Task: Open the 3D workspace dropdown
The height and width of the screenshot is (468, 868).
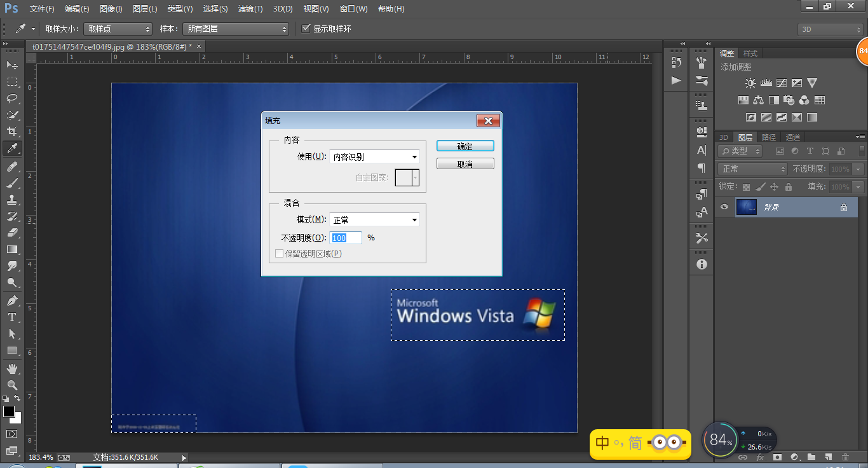Action: (x=831, y=29)
